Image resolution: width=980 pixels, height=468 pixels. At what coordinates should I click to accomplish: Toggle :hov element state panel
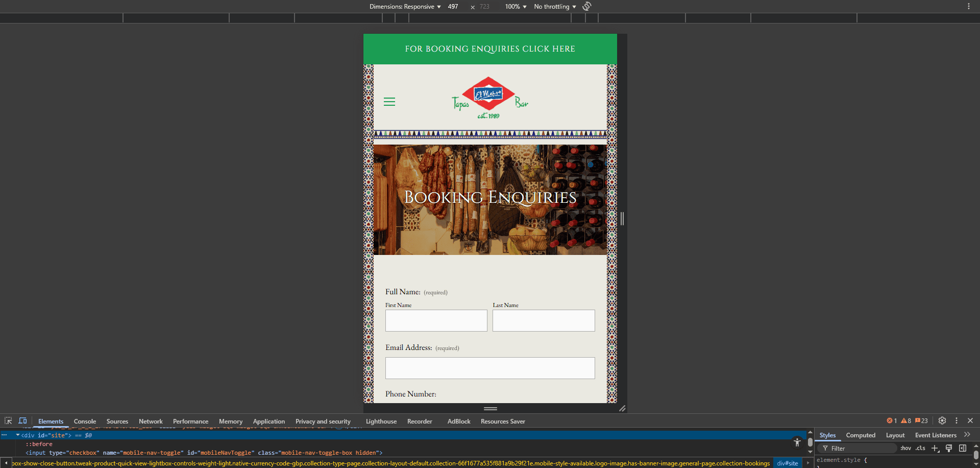(905, 448)
